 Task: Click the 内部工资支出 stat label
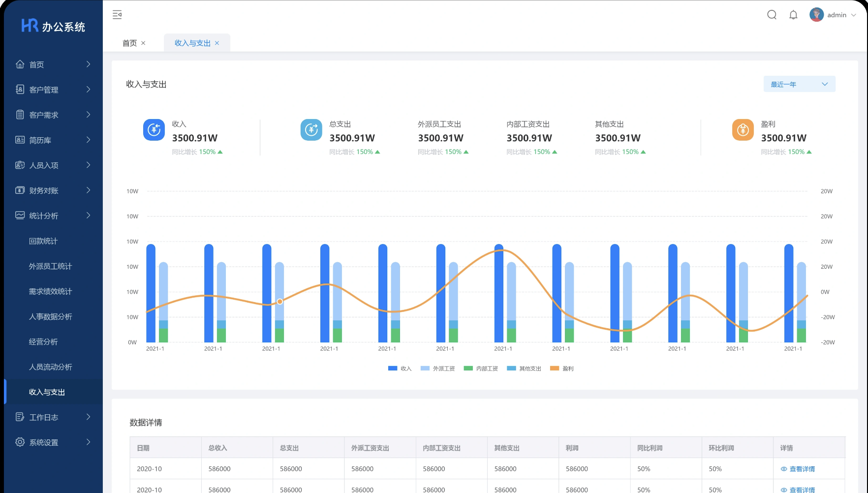click(x=528, y=124)
